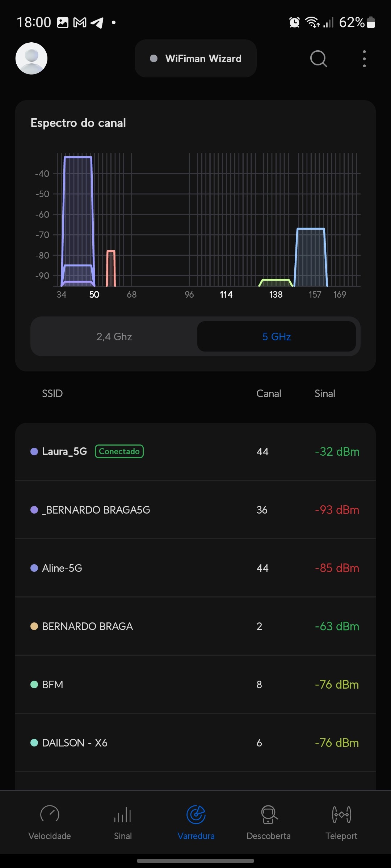
Task: Select the 5 GHz band toggle
Action: (x=277, y=337)
